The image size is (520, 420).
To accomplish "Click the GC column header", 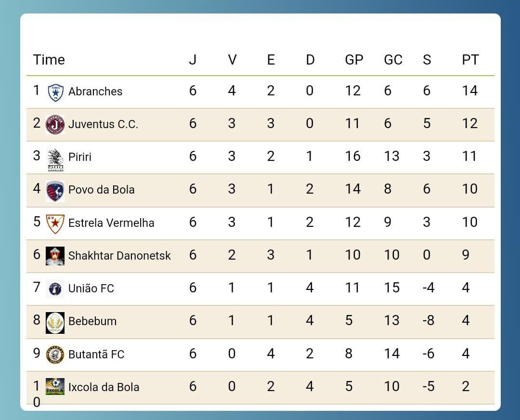I will coord(393,60).
